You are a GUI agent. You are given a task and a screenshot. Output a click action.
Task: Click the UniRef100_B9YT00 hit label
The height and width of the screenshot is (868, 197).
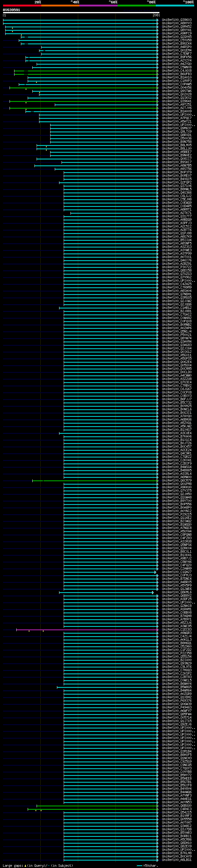click(177, 501)
